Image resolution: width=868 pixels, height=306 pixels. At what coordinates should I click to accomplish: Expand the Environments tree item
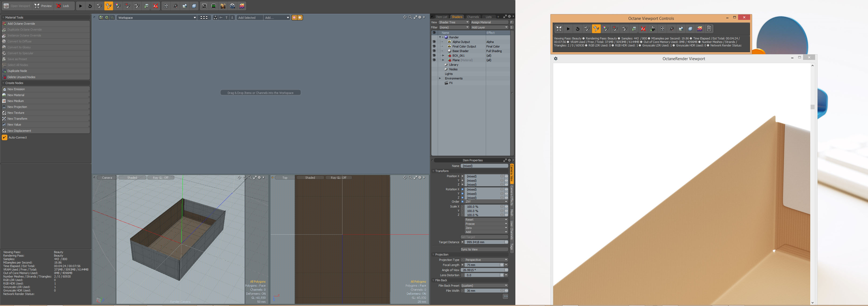[x=440, y=79]
